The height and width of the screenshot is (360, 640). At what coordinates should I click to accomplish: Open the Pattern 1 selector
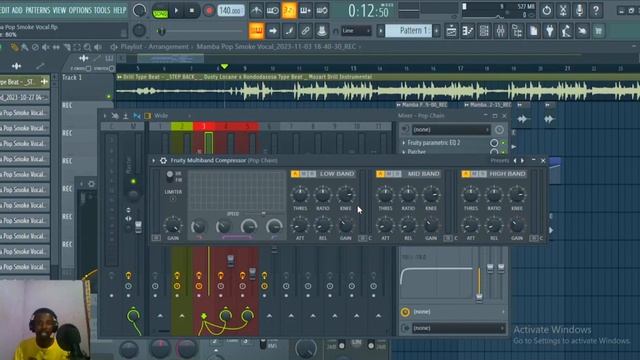click(409, 31)
